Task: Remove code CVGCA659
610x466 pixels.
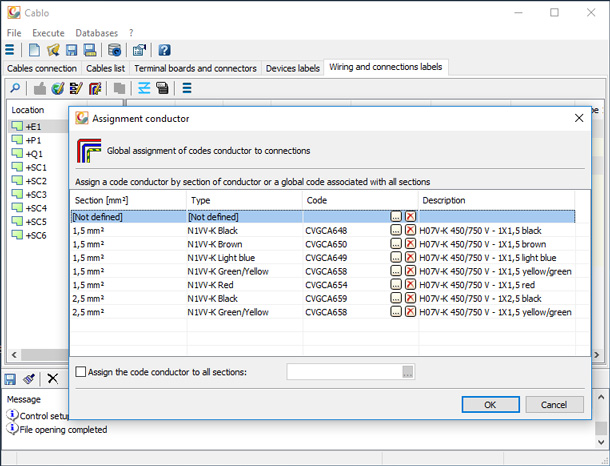Action: tap(410, 298)
